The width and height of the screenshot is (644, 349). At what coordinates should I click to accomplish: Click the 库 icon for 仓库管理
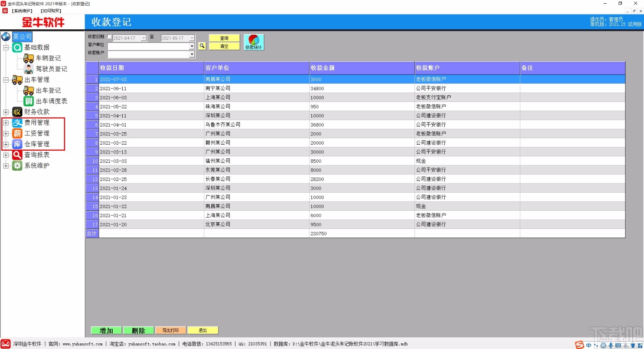click(17, 144)
